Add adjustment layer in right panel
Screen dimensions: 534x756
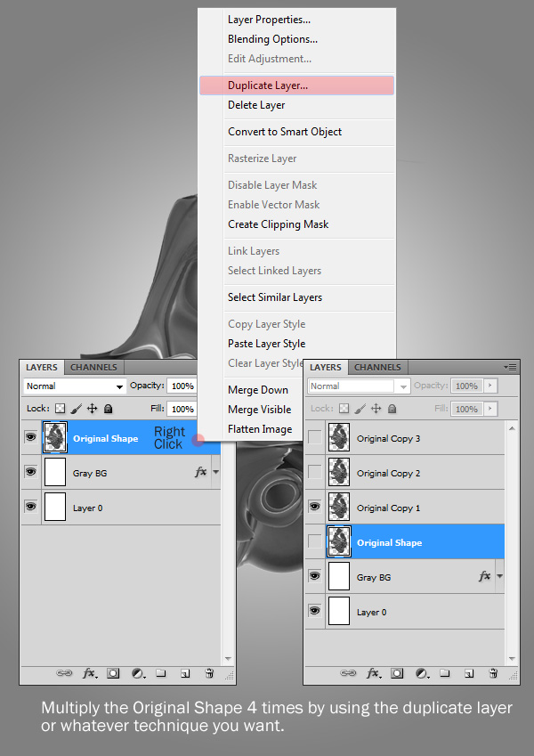click(x=421, y=674)
